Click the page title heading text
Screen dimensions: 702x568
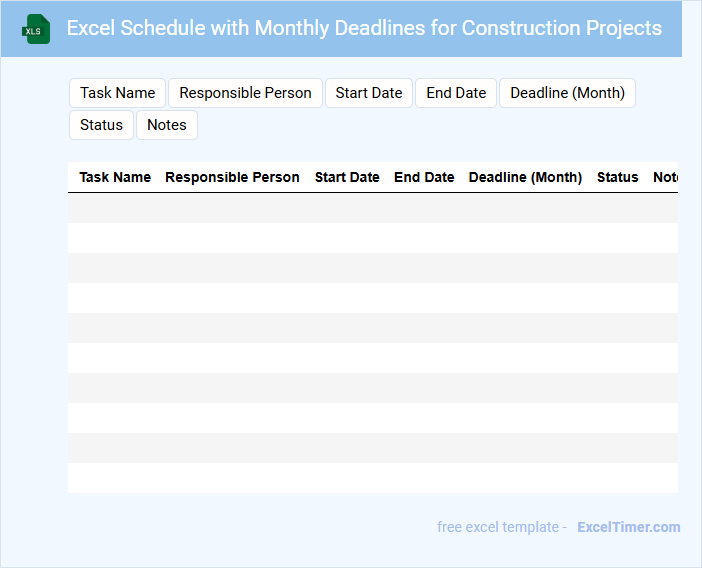pyautogui.click(x=364, y=28)
